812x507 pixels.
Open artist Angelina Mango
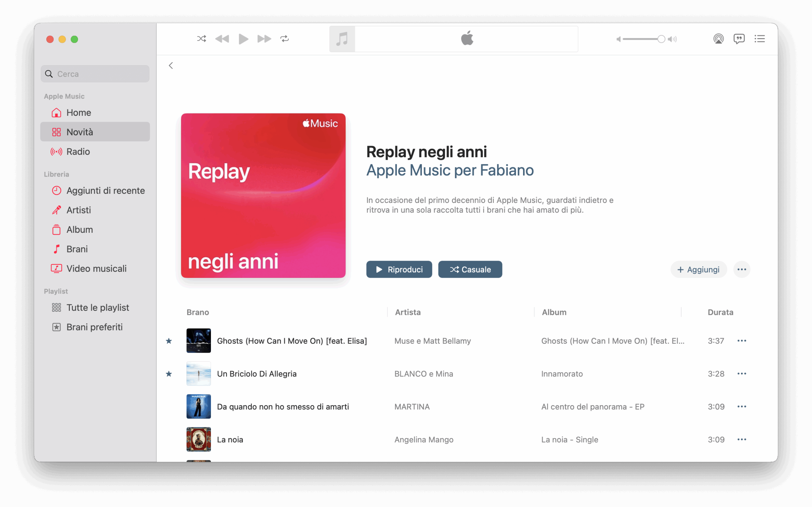(424, 439)
